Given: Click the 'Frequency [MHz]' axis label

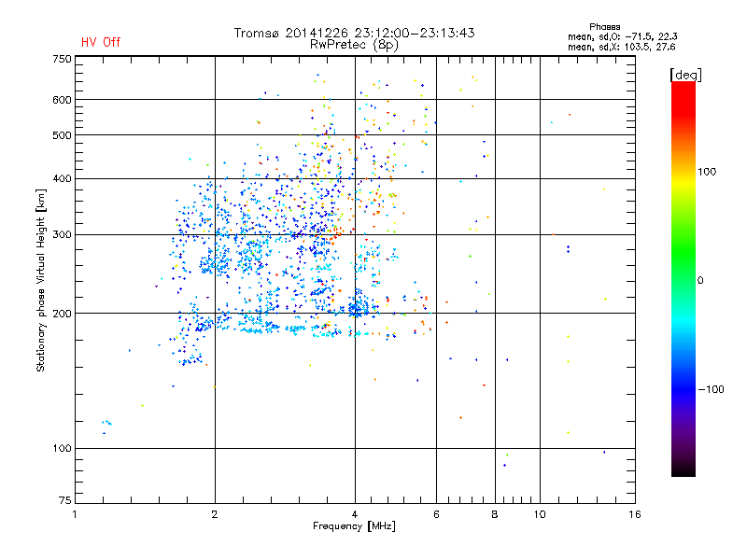Looking at the screenshot, I should click(354, 526).
